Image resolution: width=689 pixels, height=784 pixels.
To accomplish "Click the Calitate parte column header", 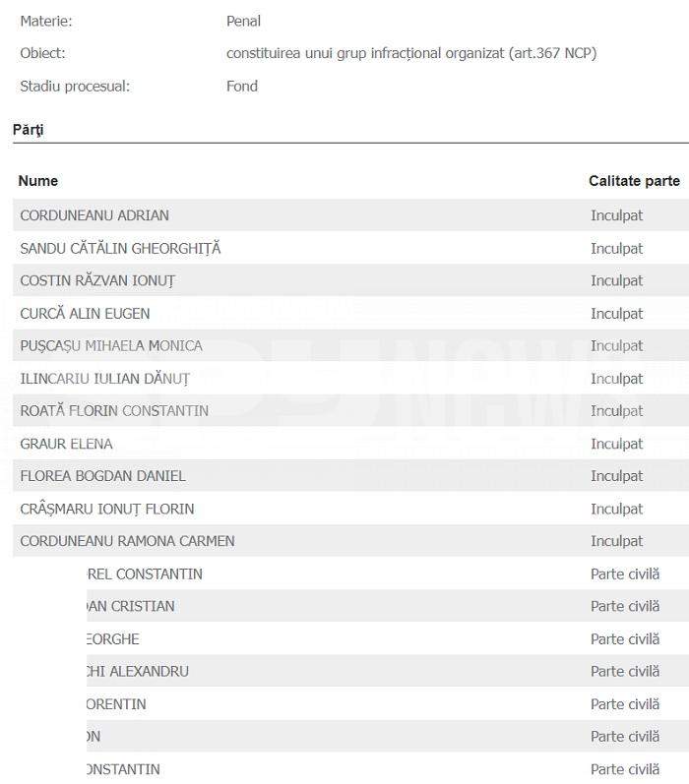I will click(x=634, y=181).
